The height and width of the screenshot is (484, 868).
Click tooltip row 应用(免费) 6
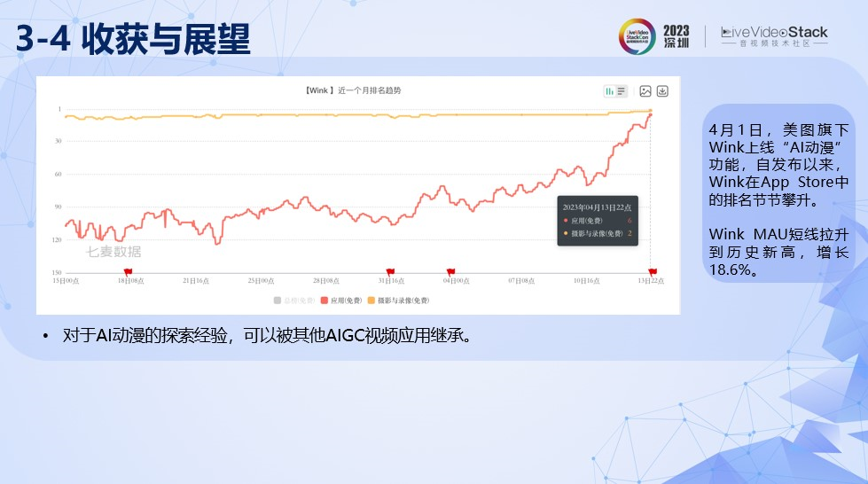click(598, 221)
